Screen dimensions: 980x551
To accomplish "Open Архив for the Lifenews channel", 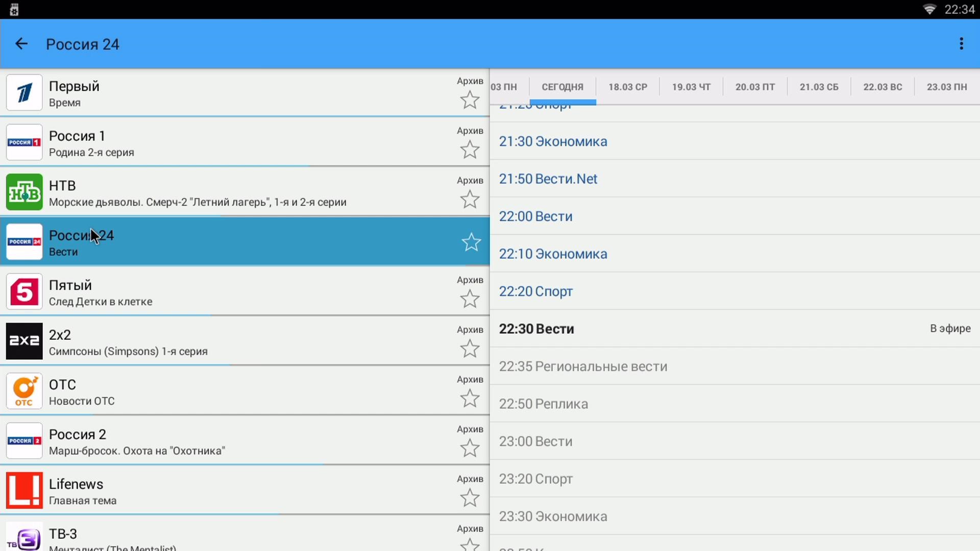I will [470, 479].
